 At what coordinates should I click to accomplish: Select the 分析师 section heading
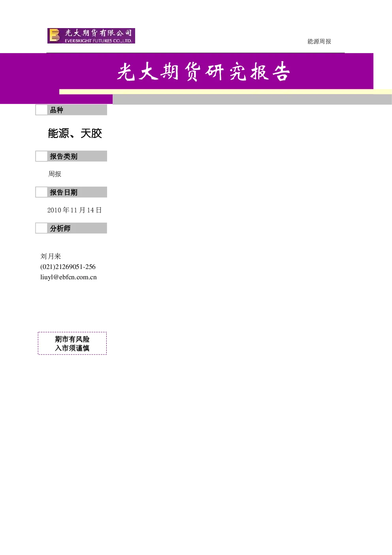pos(60,228)
